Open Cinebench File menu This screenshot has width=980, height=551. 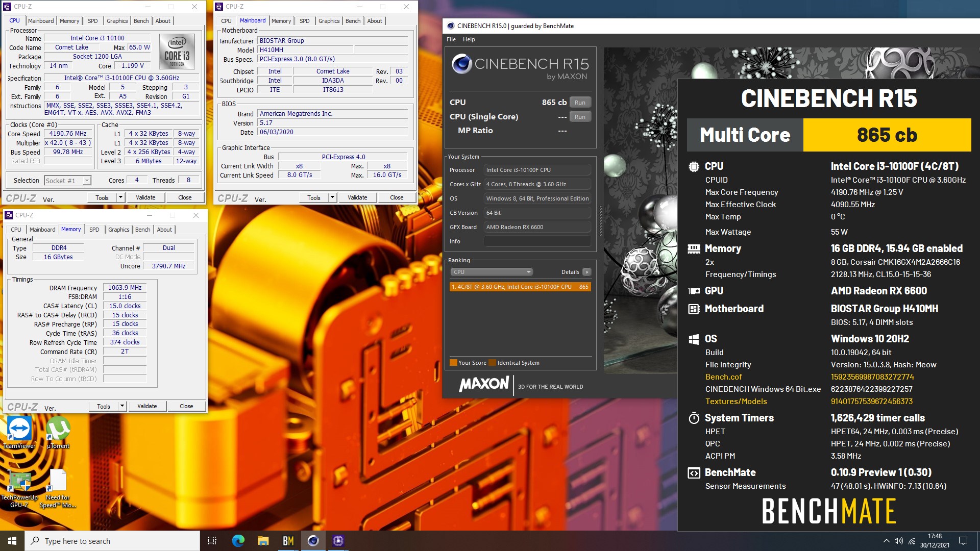pos(451,39)
